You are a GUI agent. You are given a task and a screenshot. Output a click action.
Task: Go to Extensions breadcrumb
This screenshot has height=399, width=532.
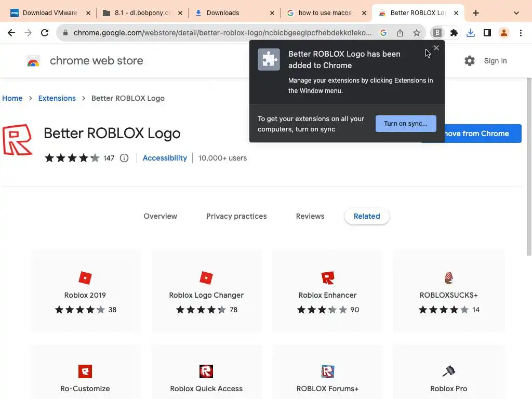(x=57, y=98)
